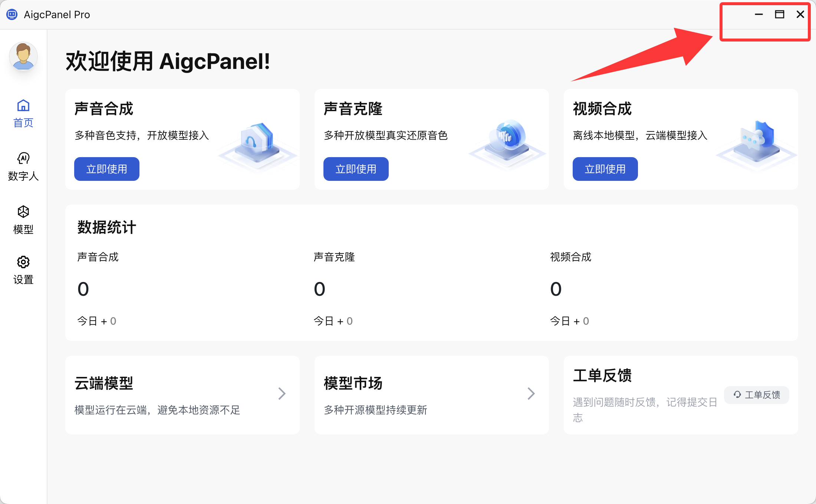Minimize the AigcPanel Pro window
Screen dimensions: 816x504
tap(759, 14)
